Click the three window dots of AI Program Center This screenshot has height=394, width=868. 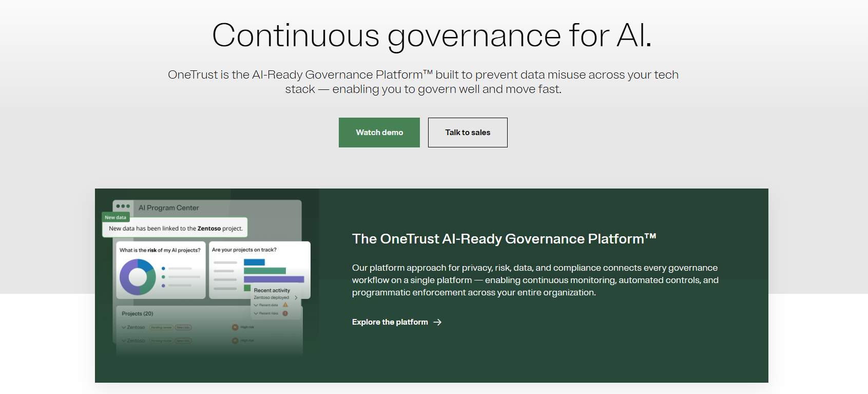pos(123,207)
